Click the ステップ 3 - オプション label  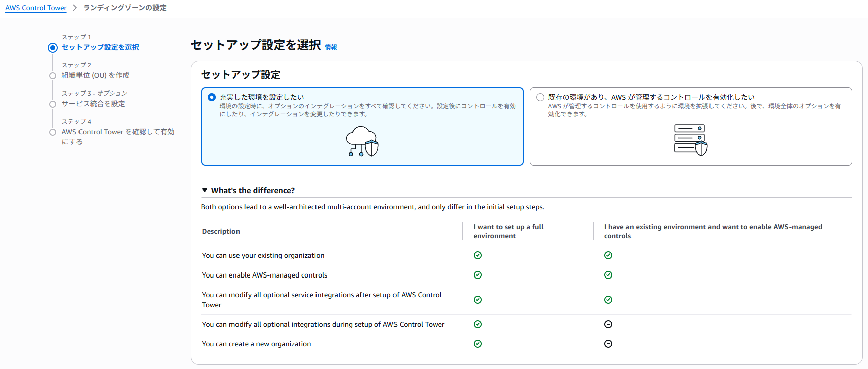pyautogui.click(x=95, y=93)
